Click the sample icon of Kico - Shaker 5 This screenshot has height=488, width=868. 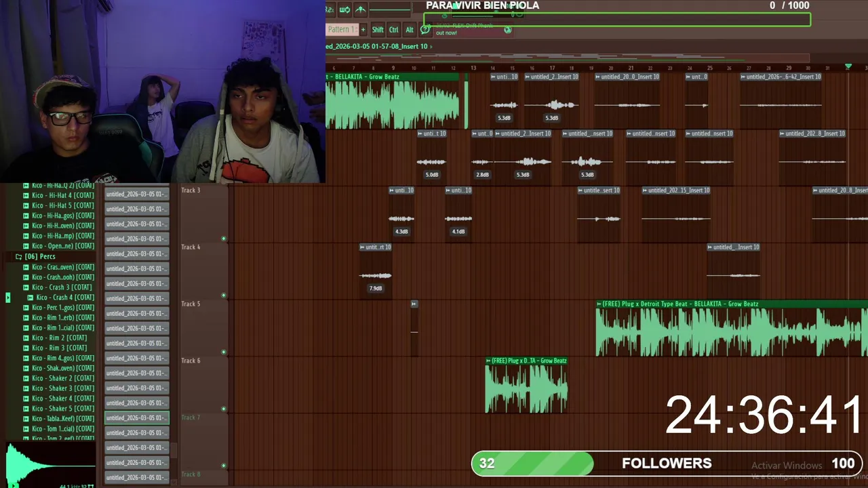pos(26,409)
